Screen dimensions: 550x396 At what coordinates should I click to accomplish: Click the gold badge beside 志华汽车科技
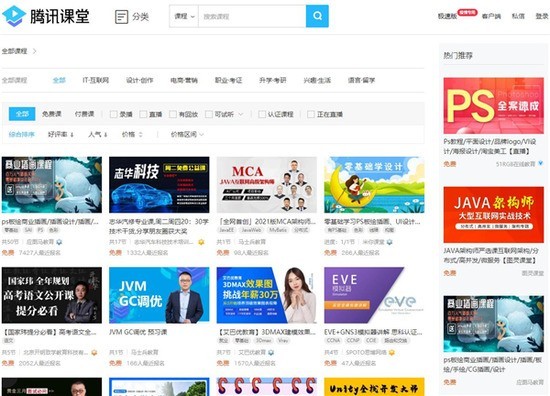click(x=201, y=242)
